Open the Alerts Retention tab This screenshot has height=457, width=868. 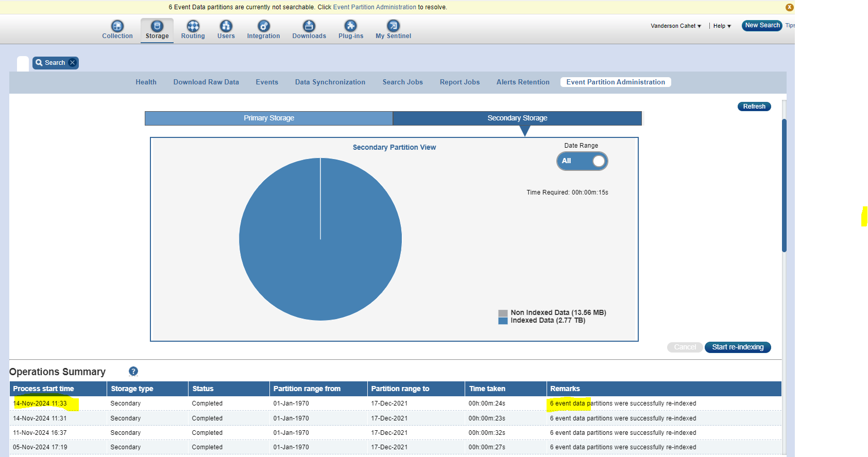pyautogui.click(x=523, y=82)
